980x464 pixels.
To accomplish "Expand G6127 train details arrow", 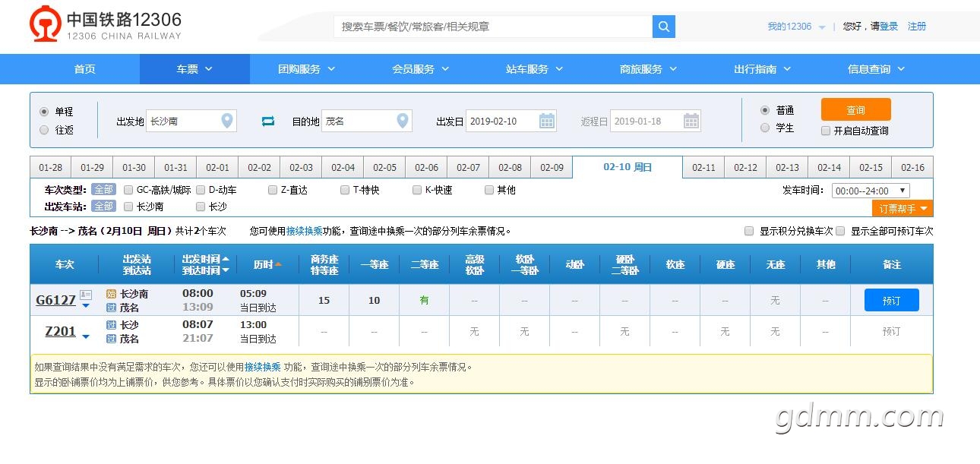I will tap(86, 306).
